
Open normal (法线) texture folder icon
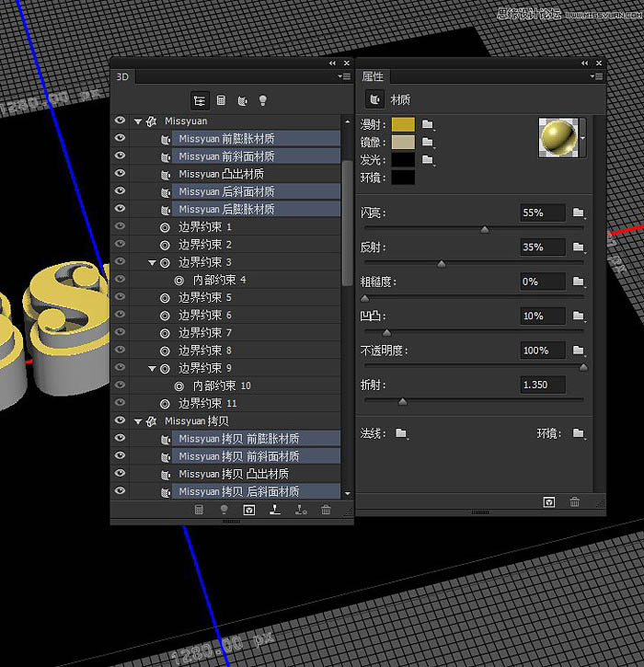(x=401, y=433)
